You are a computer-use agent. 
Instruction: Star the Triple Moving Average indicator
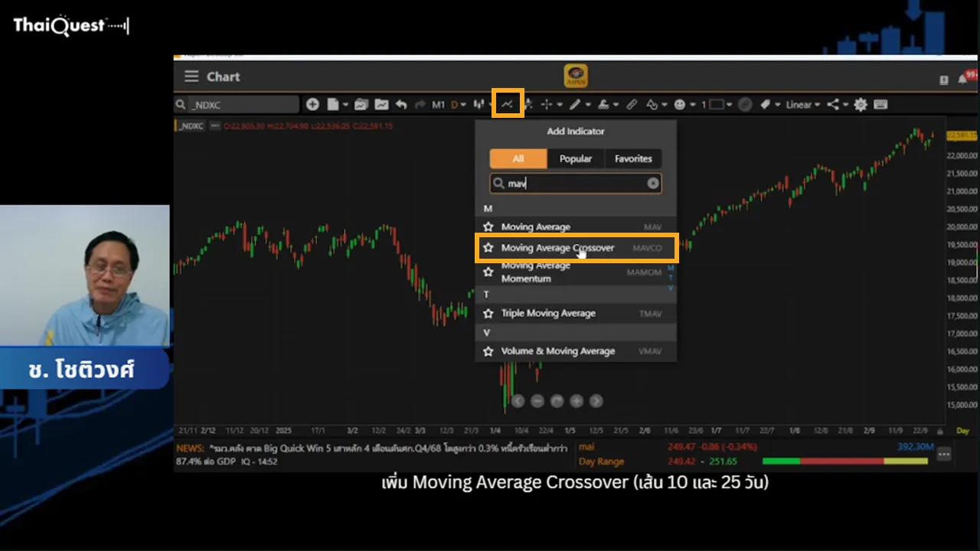click(488, 314)
